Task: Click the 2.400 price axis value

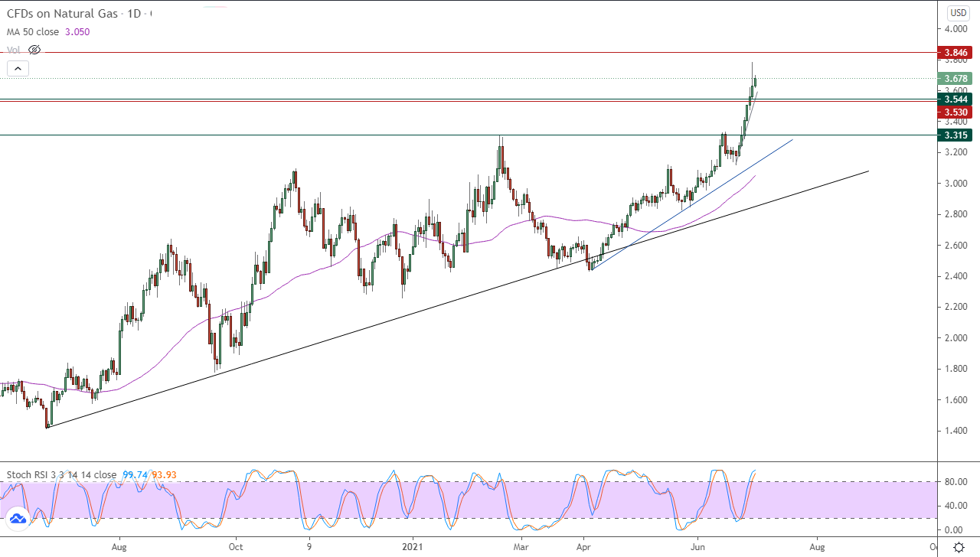Action: tap(956, 276)
